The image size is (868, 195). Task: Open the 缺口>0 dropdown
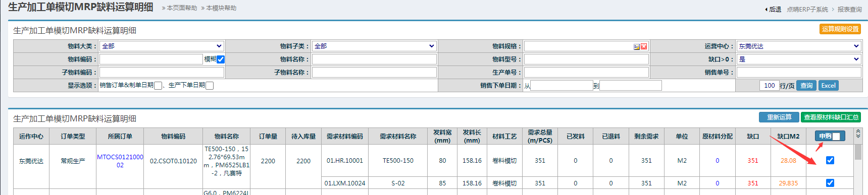coord(799,59)
